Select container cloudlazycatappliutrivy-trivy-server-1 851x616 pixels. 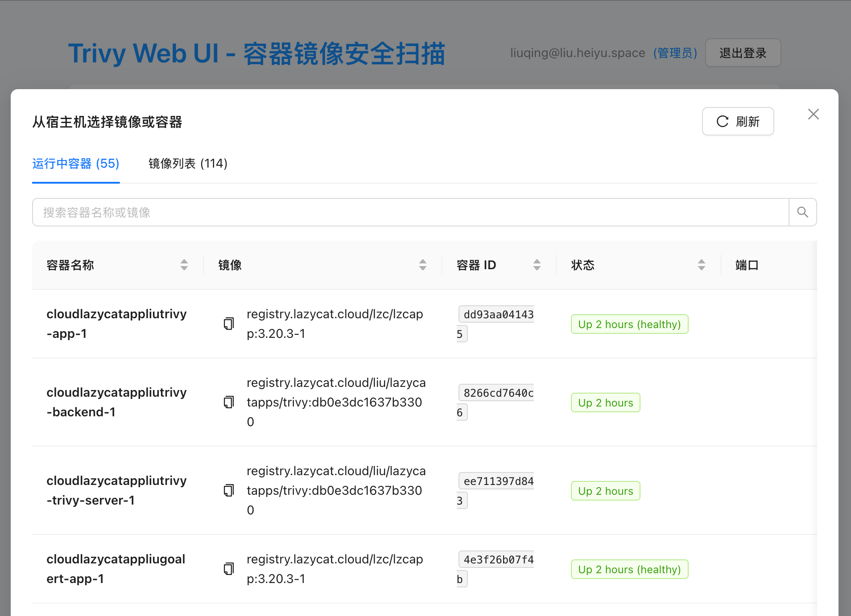[x=116, y=490]
